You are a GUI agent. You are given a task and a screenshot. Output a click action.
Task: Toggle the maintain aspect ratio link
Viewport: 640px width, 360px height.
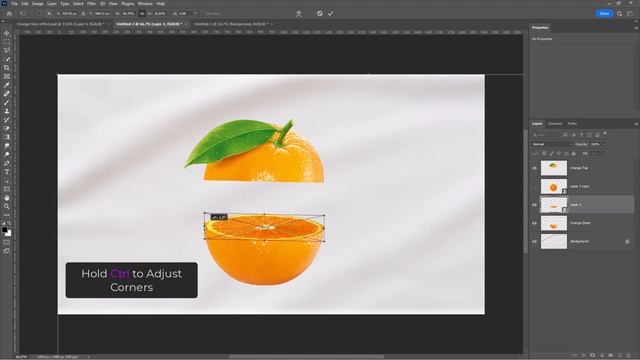pos(142,13)
